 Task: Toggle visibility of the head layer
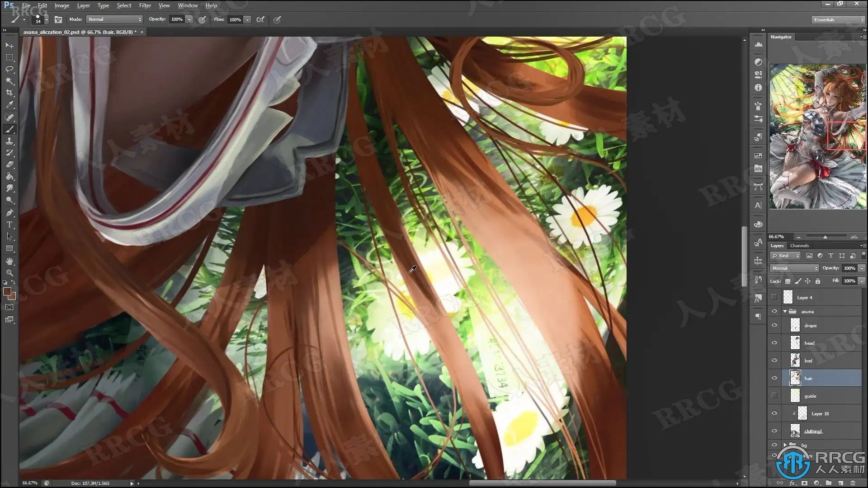(x=774, y=343)
